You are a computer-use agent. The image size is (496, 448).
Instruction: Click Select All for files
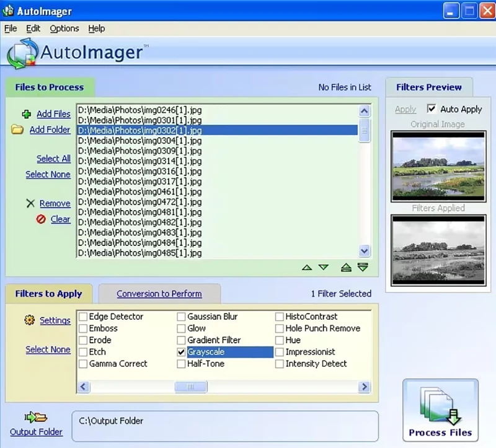pos(53,159)
